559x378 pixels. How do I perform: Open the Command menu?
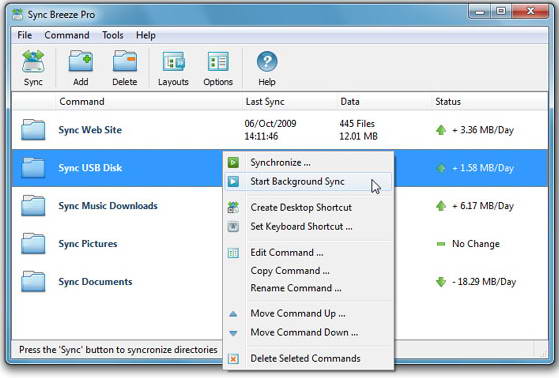pos(67,35)
